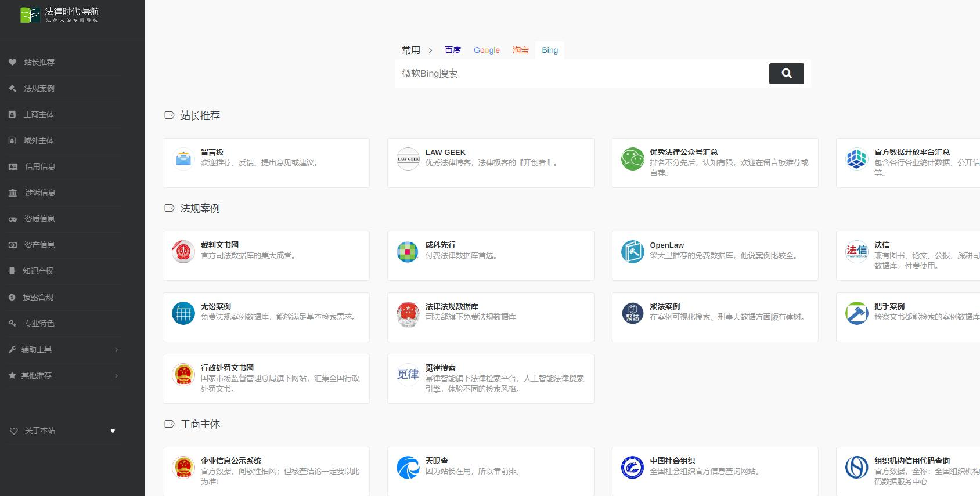This screenshot has width=980, height=496.
Task: Click the 裁判文书网 red emblem icon
Action: [x=183, y=252]
